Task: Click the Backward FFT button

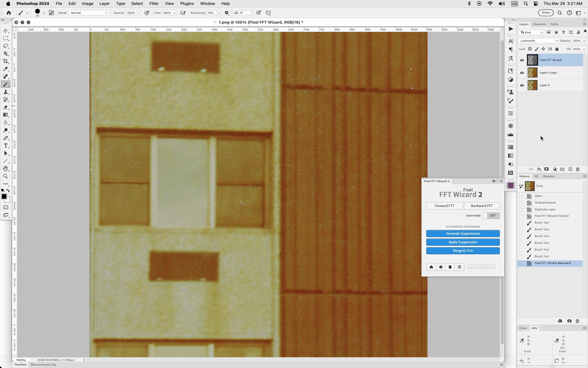Action: tap(481, 206)
